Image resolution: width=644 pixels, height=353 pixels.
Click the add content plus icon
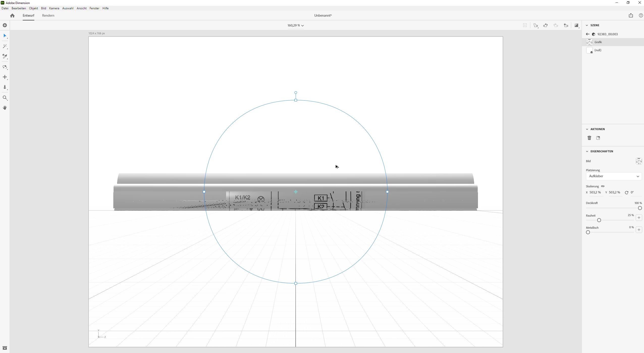(x=5, y=25)
